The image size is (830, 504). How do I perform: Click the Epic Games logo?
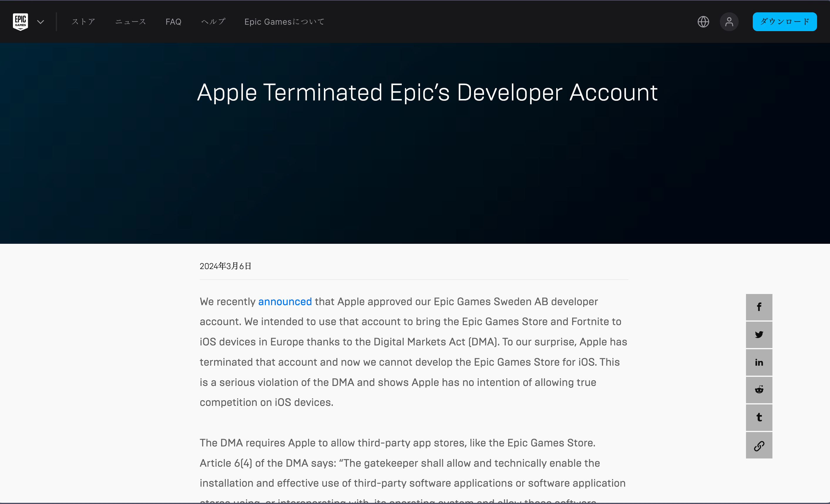pos(20,22)
